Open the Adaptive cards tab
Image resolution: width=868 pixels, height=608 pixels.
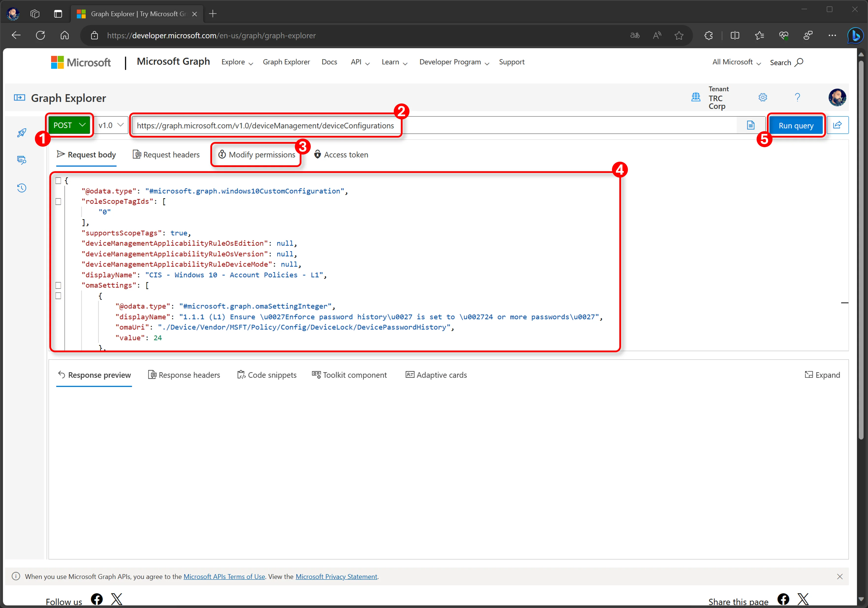click(436, 375)
